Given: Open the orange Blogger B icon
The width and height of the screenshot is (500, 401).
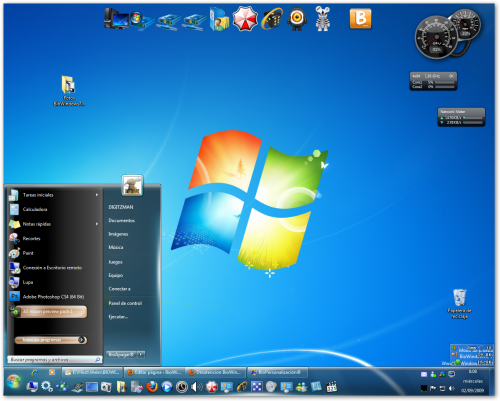Looking at the screenshot, I should [x=360, y=19].
